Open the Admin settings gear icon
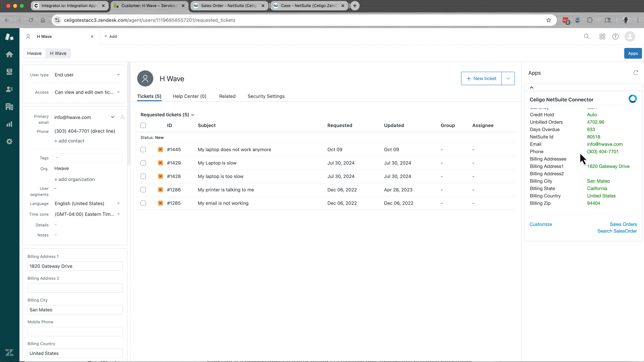 pyautogui.click(x=9, y=141)
